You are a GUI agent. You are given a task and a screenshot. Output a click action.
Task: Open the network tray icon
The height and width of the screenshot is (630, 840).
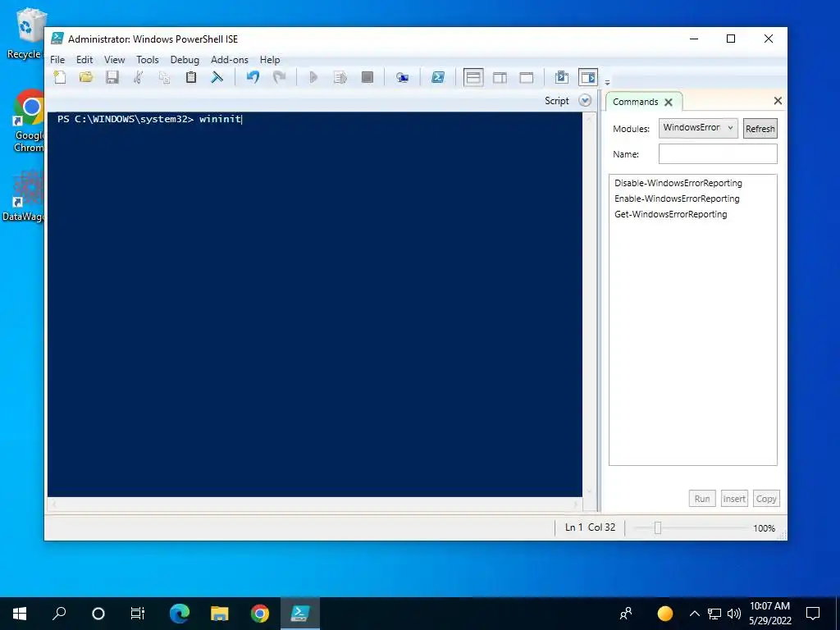point(714,614)
